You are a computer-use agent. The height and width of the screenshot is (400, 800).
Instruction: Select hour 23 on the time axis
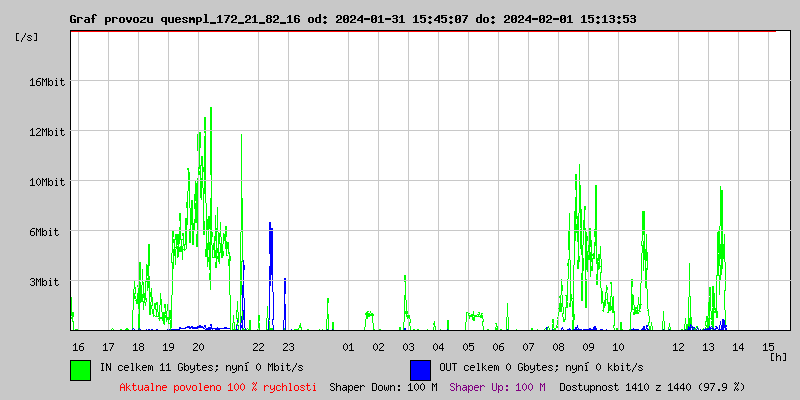point(288,347)
